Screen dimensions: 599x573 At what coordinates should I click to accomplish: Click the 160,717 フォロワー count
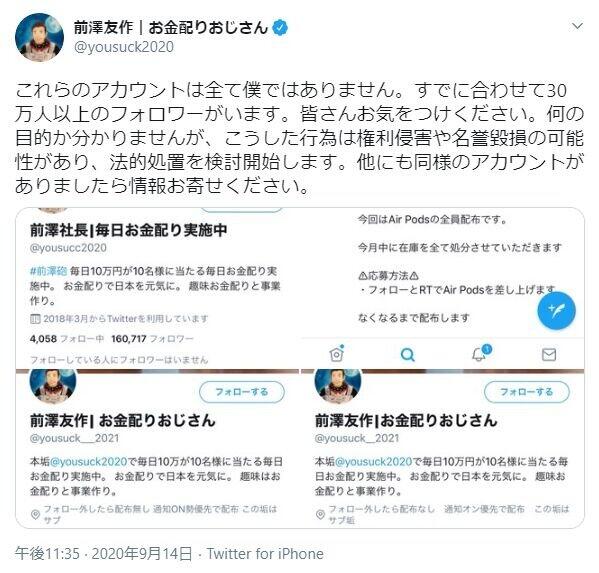tap(152, 339)
